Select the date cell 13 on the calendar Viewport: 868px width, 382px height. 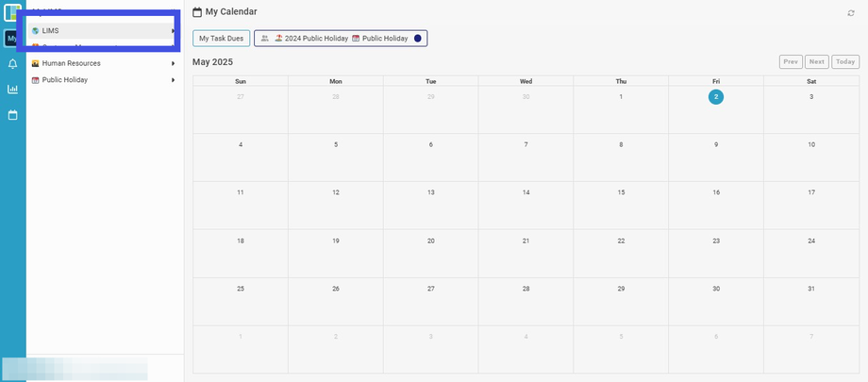[x=430, y=206]
